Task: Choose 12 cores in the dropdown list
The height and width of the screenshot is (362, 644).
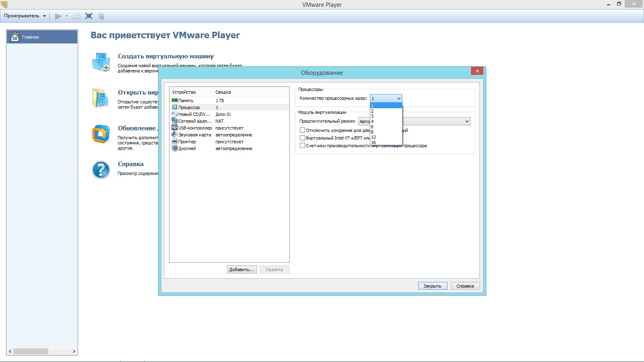Action: [386, 137]
